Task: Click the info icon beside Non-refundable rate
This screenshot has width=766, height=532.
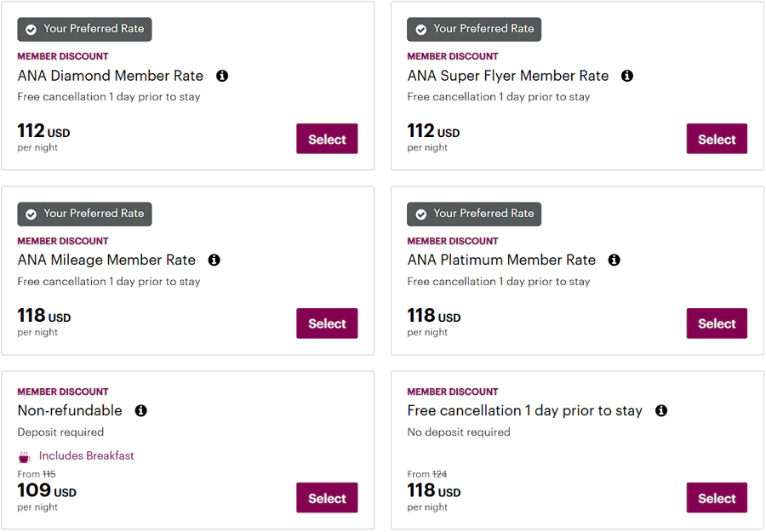Action: pos(140,410)
